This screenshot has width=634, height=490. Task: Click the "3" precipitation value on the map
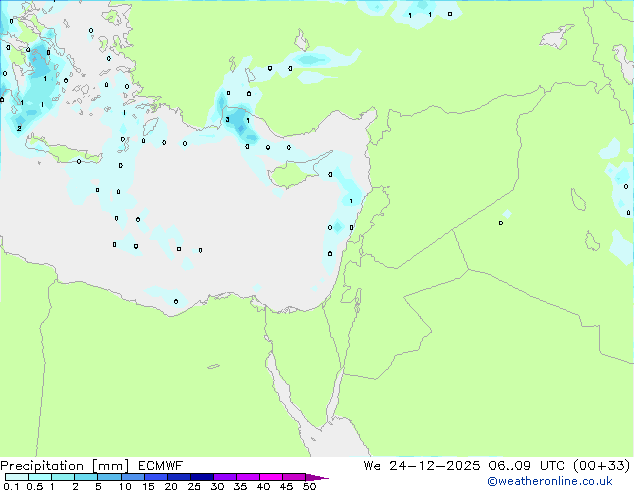click(x=228, y=119)
